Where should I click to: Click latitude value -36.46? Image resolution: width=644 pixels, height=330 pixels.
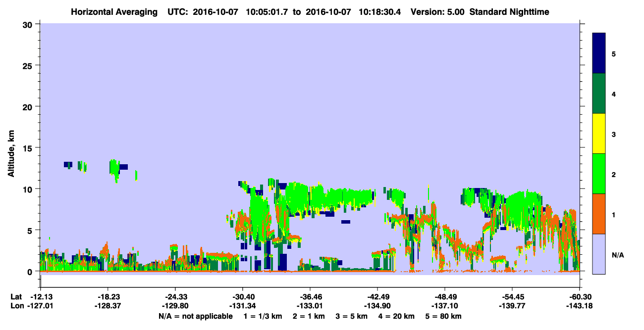pos(310,297)
